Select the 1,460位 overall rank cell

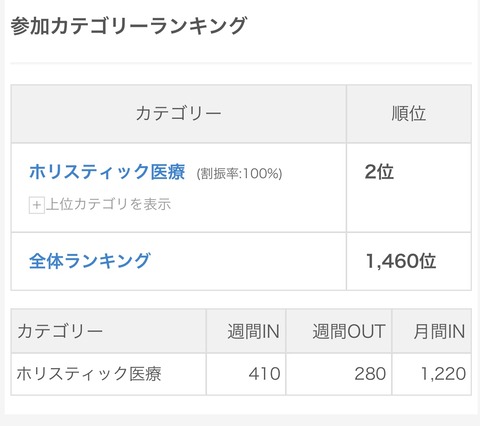click(409, 261)
